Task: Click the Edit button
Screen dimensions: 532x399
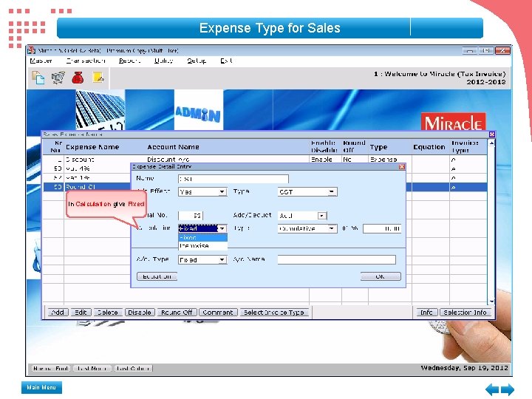Action: 81,312
